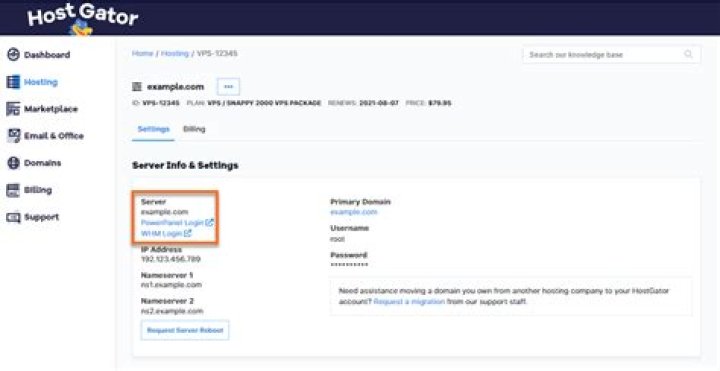
Task: Click the root username value
Action: point(338,239)
